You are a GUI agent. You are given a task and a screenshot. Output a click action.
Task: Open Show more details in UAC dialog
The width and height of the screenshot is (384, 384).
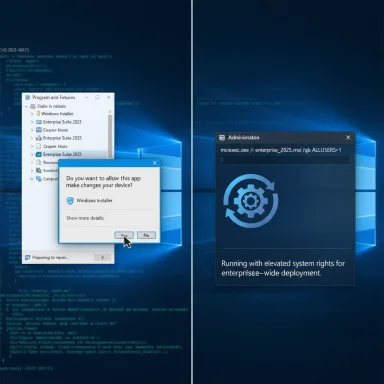85,218
